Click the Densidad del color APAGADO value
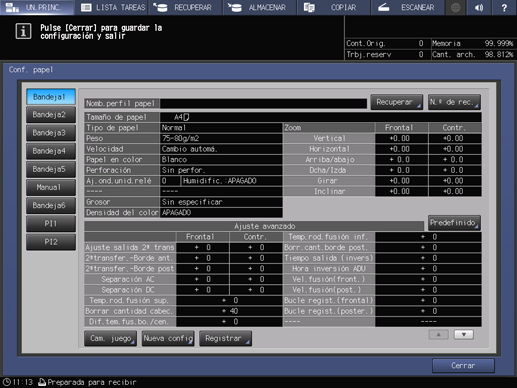Image resolution: width=517 pixels, height=388 pixels. [x=221, y=213]
